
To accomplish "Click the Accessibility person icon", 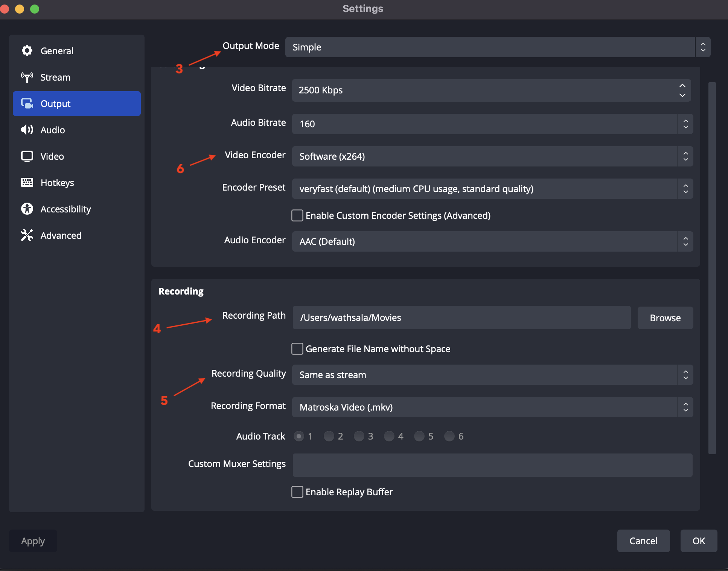I will coord(27,209).
